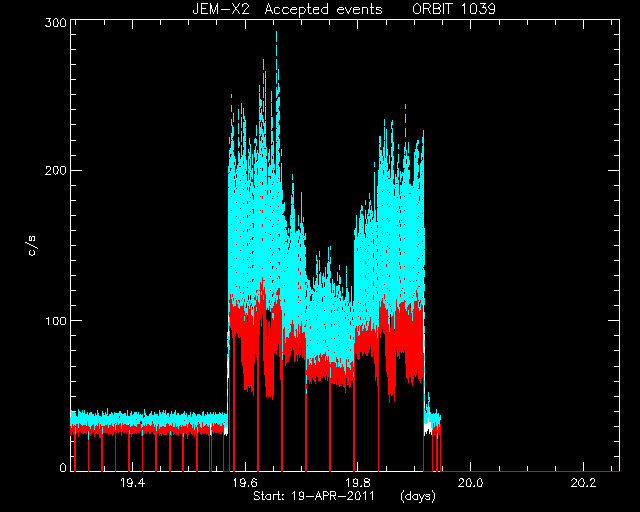Click the 19.6 x-axis tick label
The image size is (640, 512).
tap(245, 483)
